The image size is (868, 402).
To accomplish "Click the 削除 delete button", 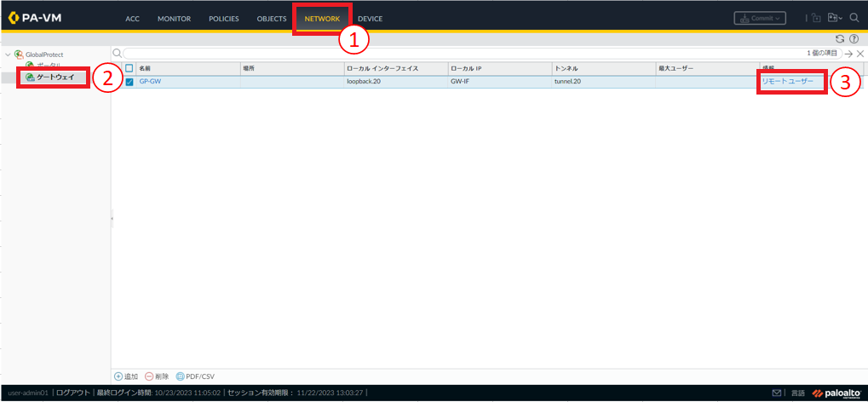I will click(x=157, y=376).
